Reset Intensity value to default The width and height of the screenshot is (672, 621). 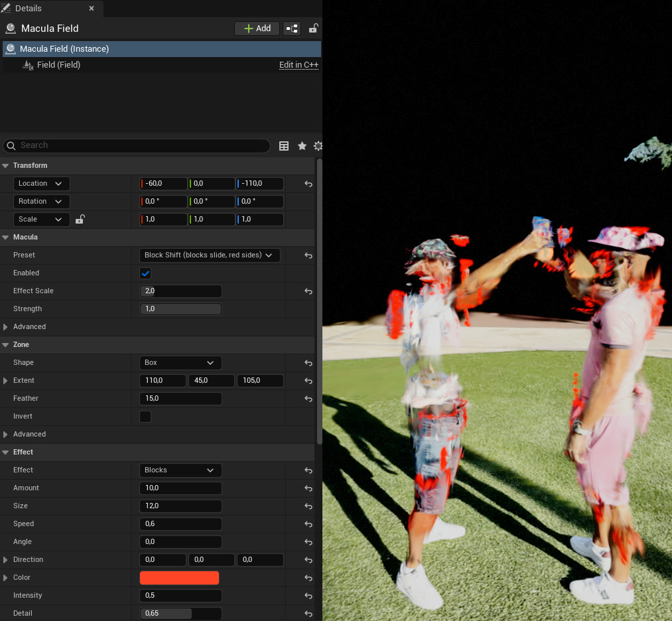pos(308,596)
